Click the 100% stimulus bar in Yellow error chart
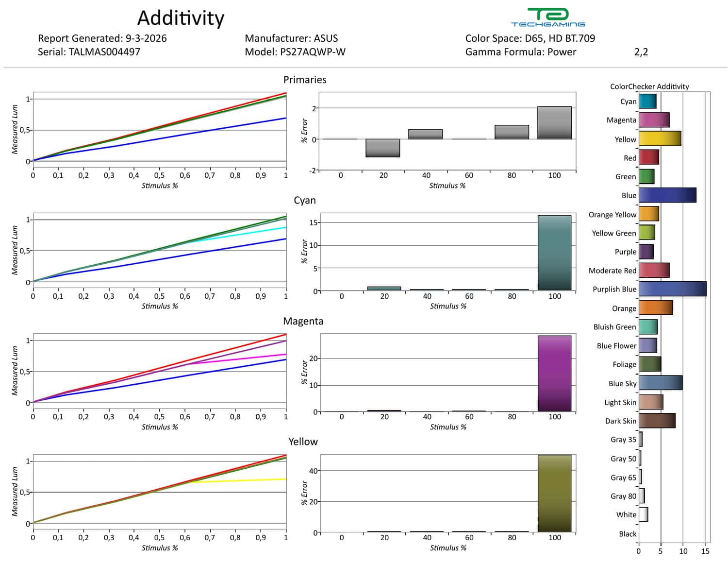The width and height of the screenshot is (728, 563). point(554,493)
